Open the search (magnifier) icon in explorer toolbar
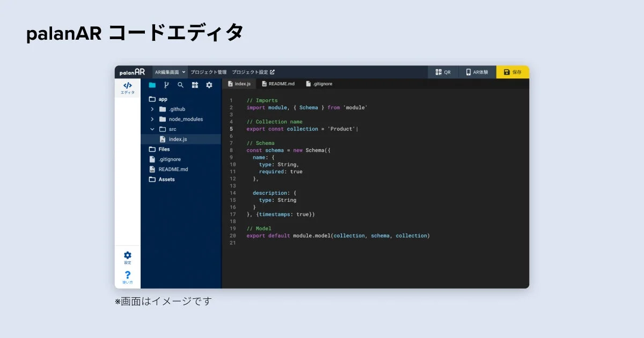Viewport: 644px width, 338px height. pyautogui.click(x=180, y=85)
